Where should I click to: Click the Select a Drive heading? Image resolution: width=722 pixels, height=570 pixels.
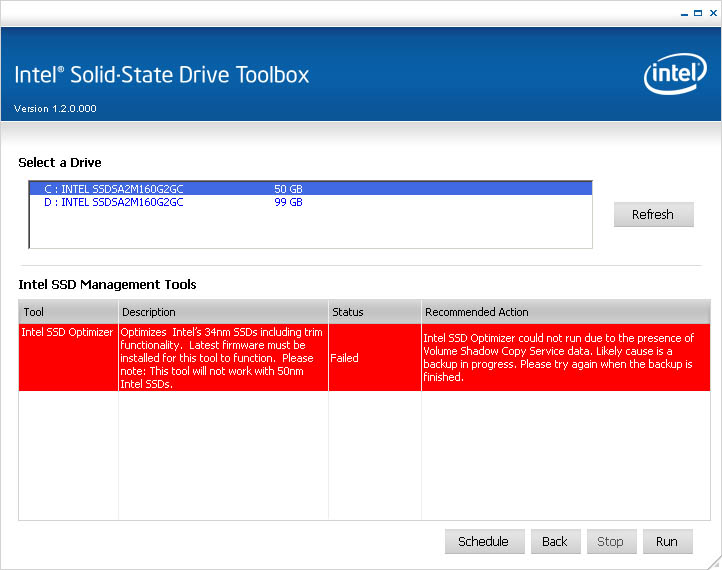coord(60,163)
